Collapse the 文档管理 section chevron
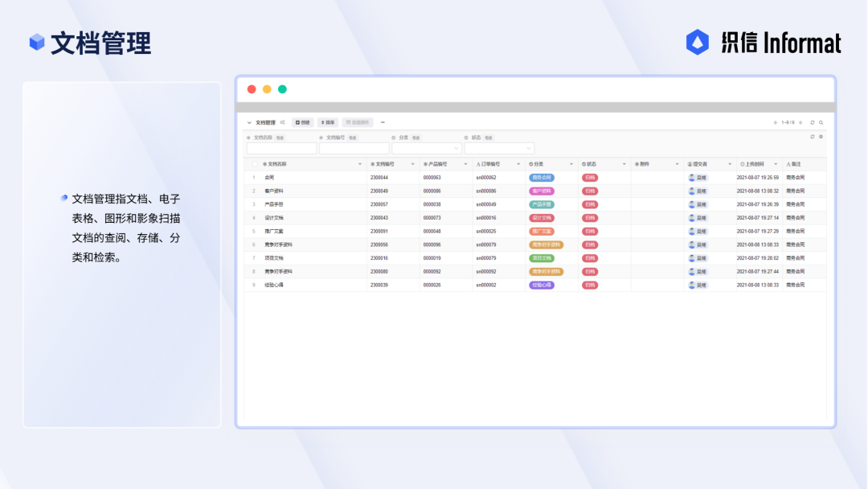 (249, 122)
